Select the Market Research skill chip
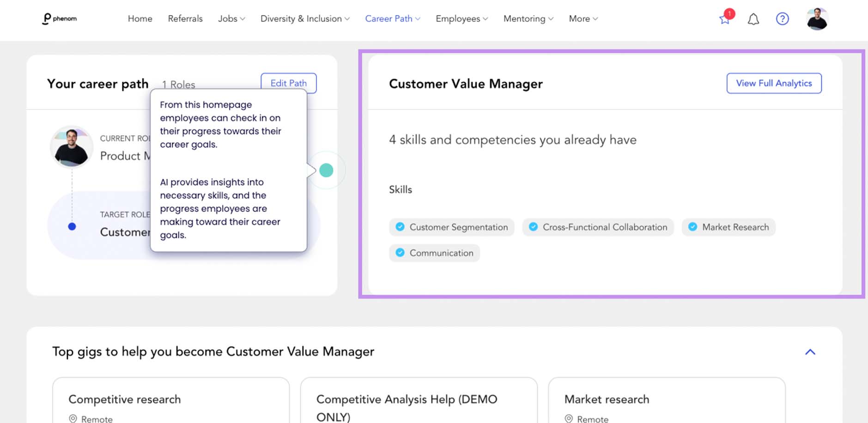Image resolution: width=868 pixels, height=423 pixels. pos(728,227)
